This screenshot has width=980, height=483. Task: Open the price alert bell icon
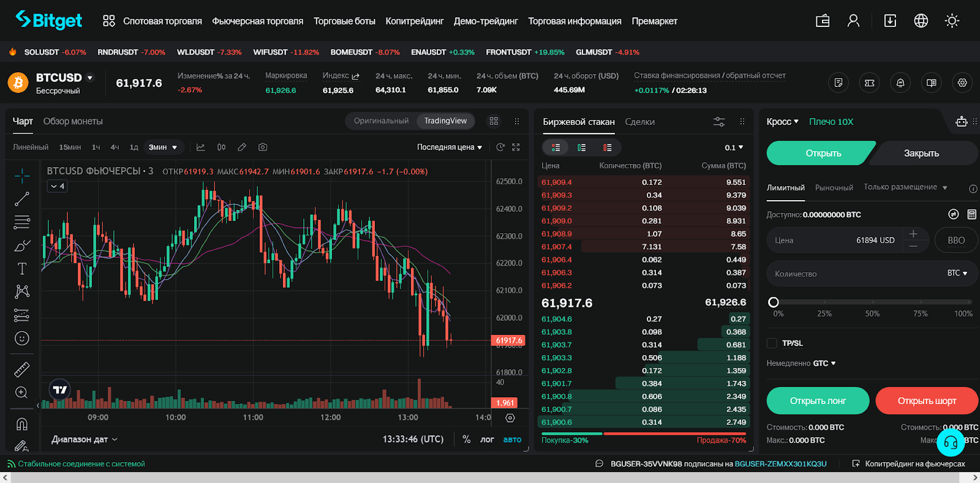(900, 83)
